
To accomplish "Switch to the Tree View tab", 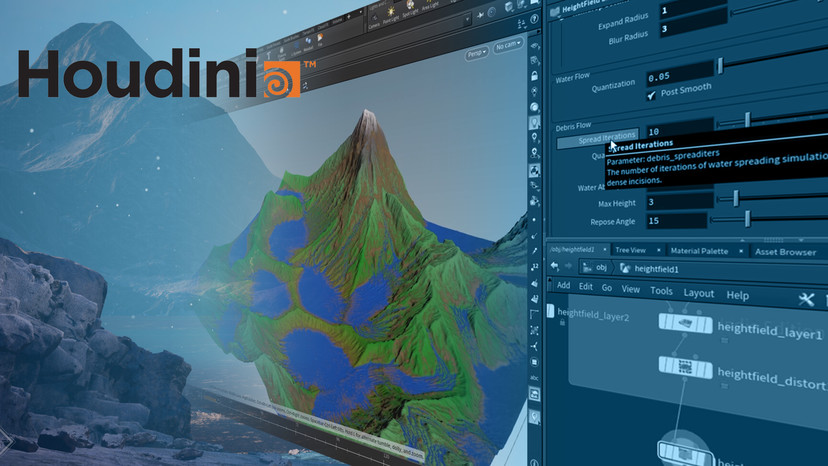I will (x=631, y=250).
